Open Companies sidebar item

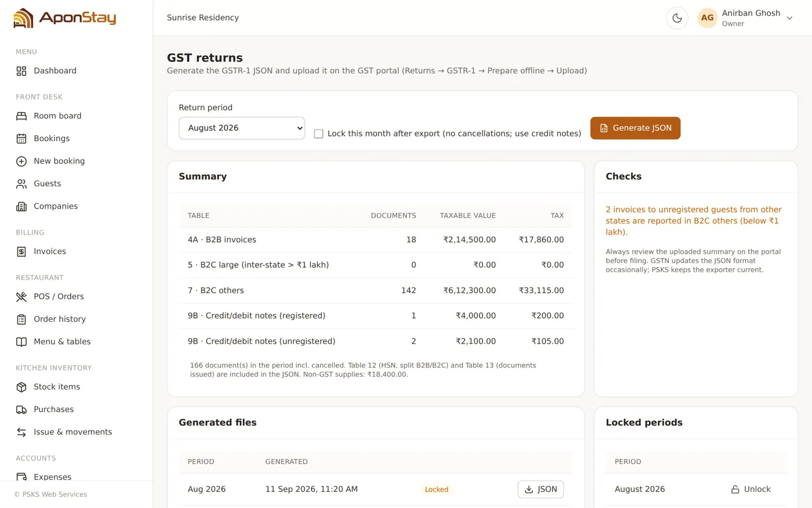tap(77, 207)
